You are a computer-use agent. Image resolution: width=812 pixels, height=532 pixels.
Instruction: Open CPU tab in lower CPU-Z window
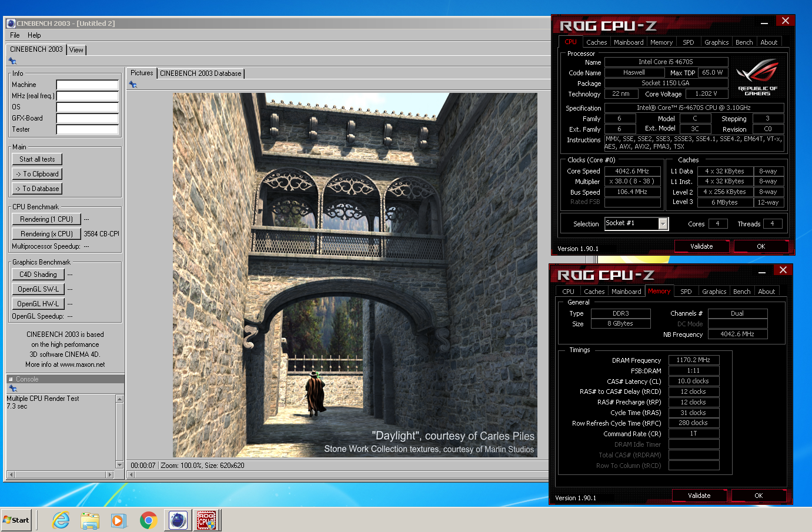(x=568, y=292)
